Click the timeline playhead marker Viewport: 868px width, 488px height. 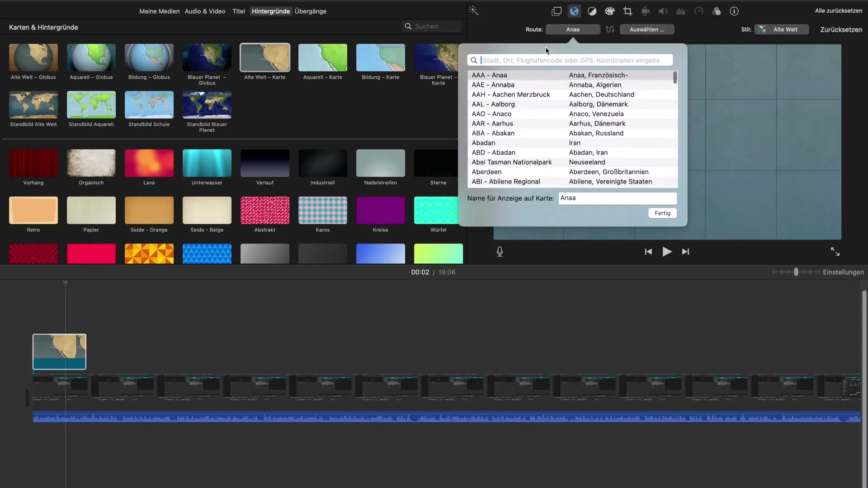(66, 283)
